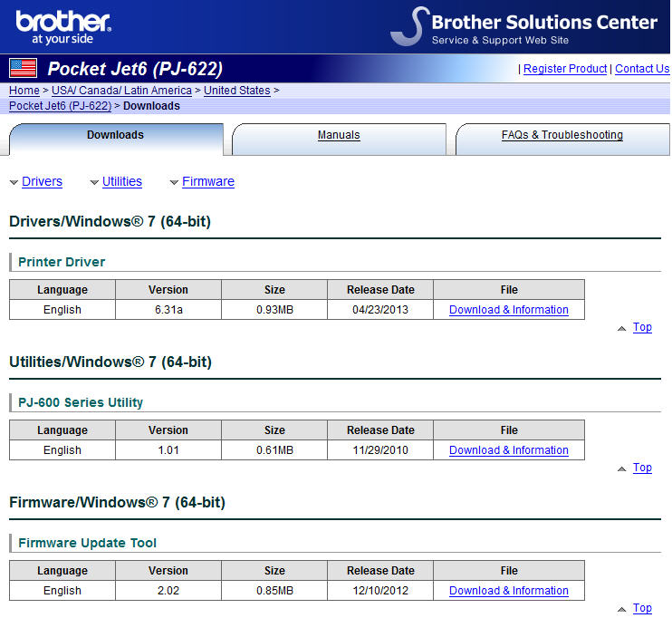Image resolution: width=672 pixels, height=618 pixels.
Task: Click the up-arrow icon under Firmware Update Tool table
Action: pos(621,610)
